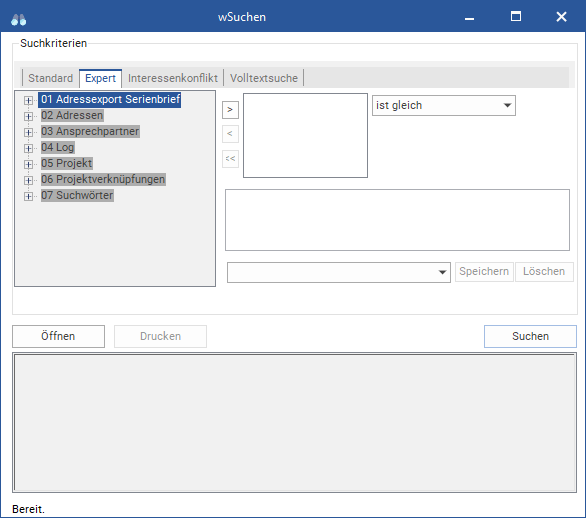Expand the 04 Log tree node
The height and width of the screenshot is (518, 586).
[28, 148]
